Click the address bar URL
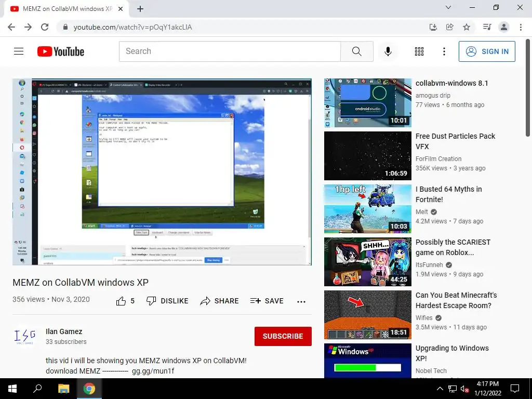This screenshot has height=399, width=532. 132,27
